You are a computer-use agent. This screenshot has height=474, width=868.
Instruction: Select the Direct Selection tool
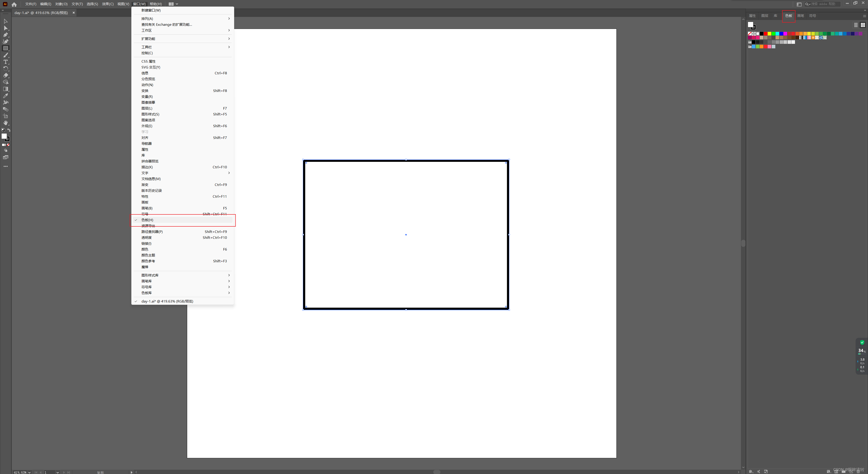[x=5, y=28]
